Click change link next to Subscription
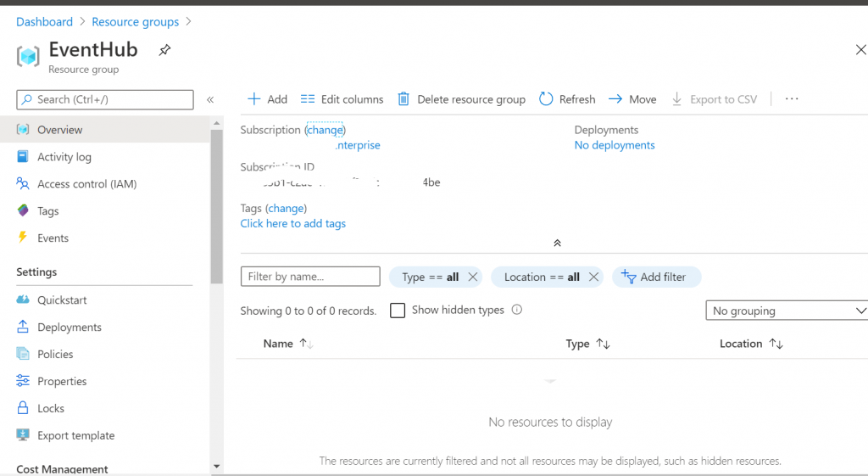The height and width of the screenshot is (476, 868). pos(325,130)
